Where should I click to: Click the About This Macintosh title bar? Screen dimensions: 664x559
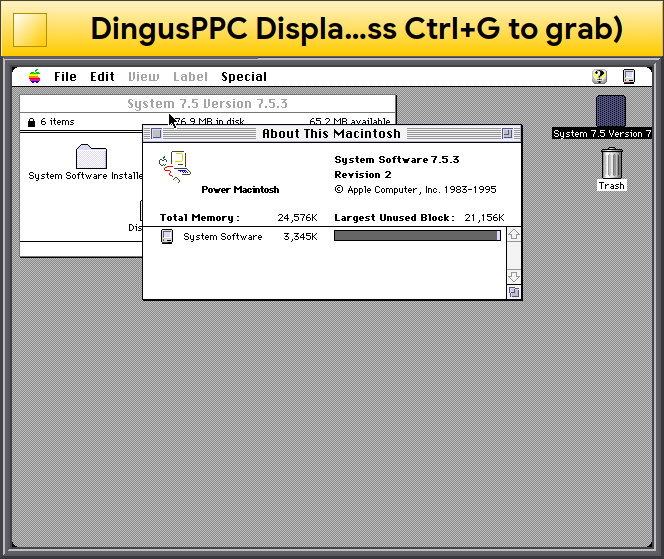coord(332,134)
